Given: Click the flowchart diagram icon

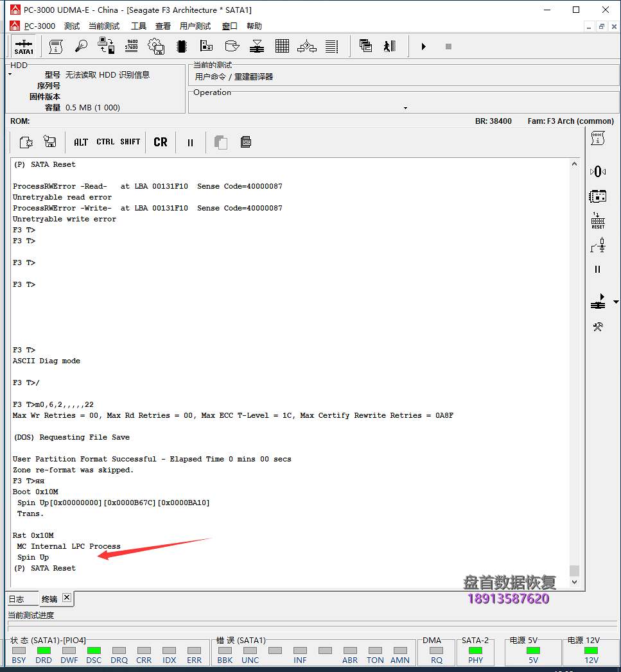Looking at the screenshot, I should 307,46.
